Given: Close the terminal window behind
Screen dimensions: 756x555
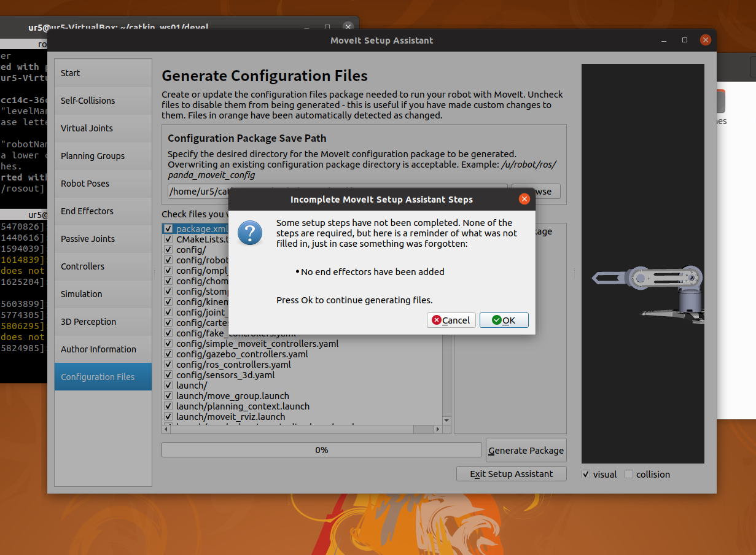Looking at the screenshot, I should coord(348,27).
